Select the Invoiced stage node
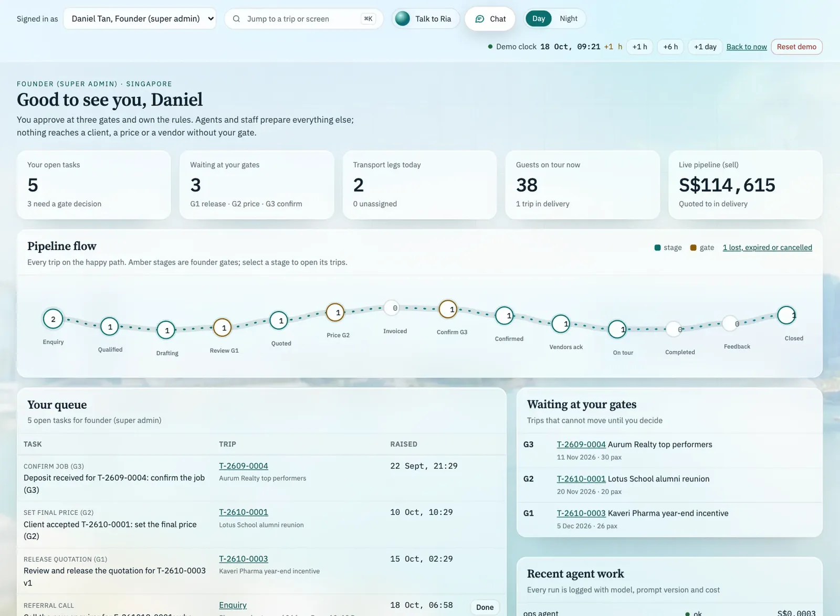This screenshot has width=840, height=616. pos(392,308)
